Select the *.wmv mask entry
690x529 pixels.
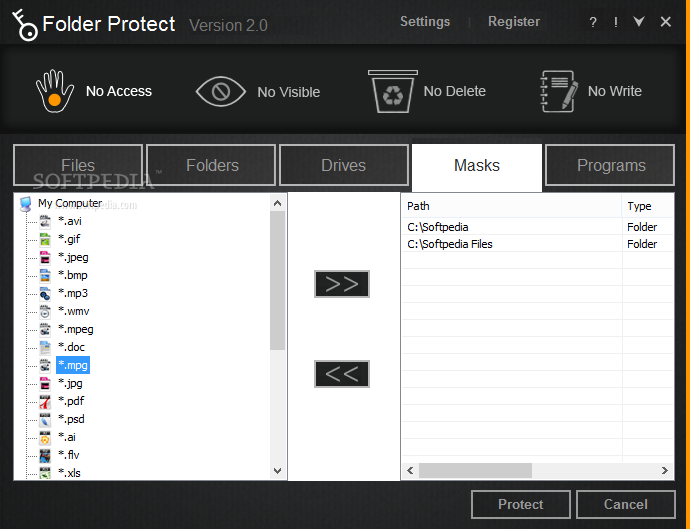pos(73,311)
